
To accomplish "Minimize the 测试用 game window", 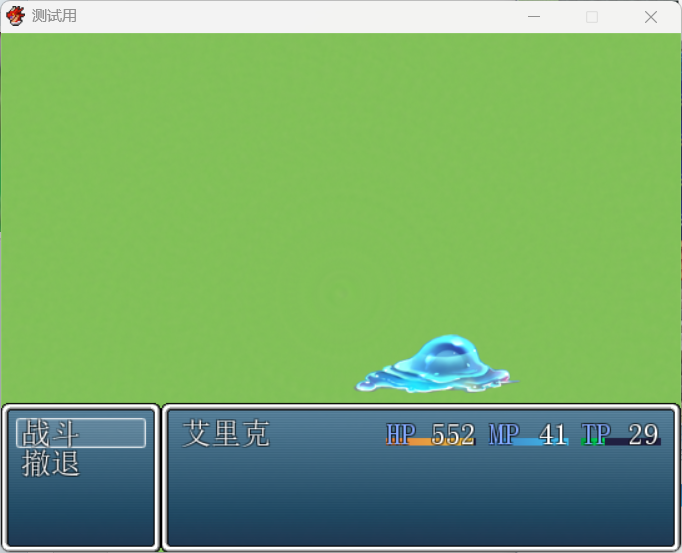I will click(534, 17).
